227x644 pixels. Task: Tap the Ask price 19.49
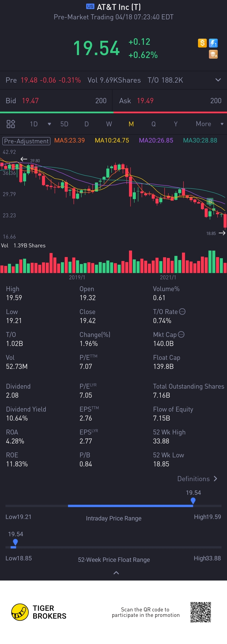[145, 101]
